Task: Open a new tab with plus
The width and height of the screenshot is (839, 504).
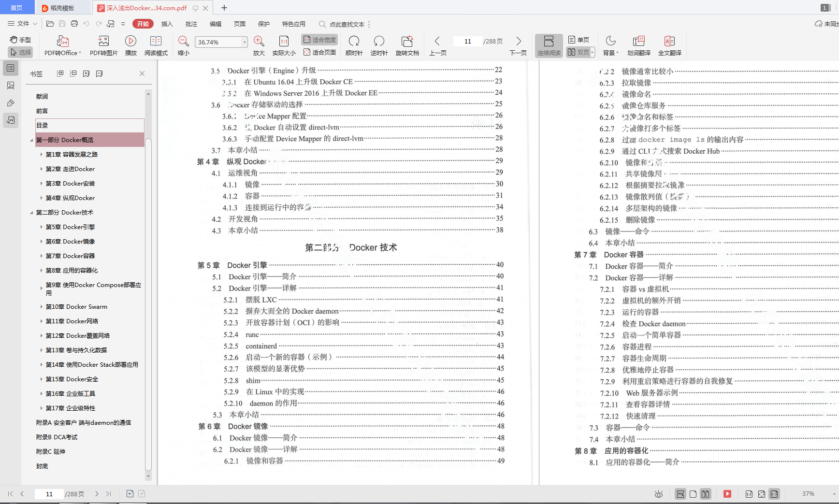Action: [x=224, y=8]
